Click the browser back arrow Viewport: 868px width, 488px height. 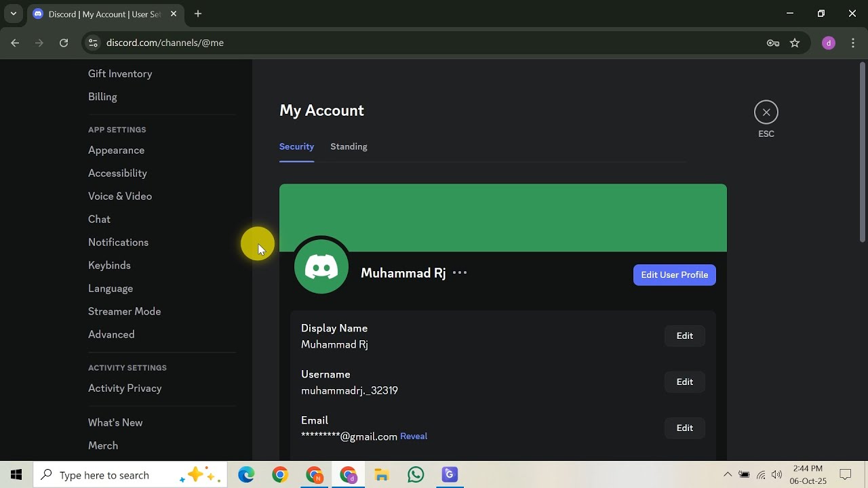[x=15, y=43]
